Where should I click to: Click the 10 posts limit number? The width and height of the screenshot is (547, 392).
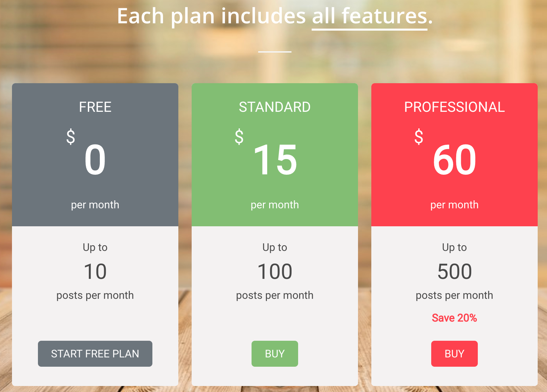pos(95,272)
